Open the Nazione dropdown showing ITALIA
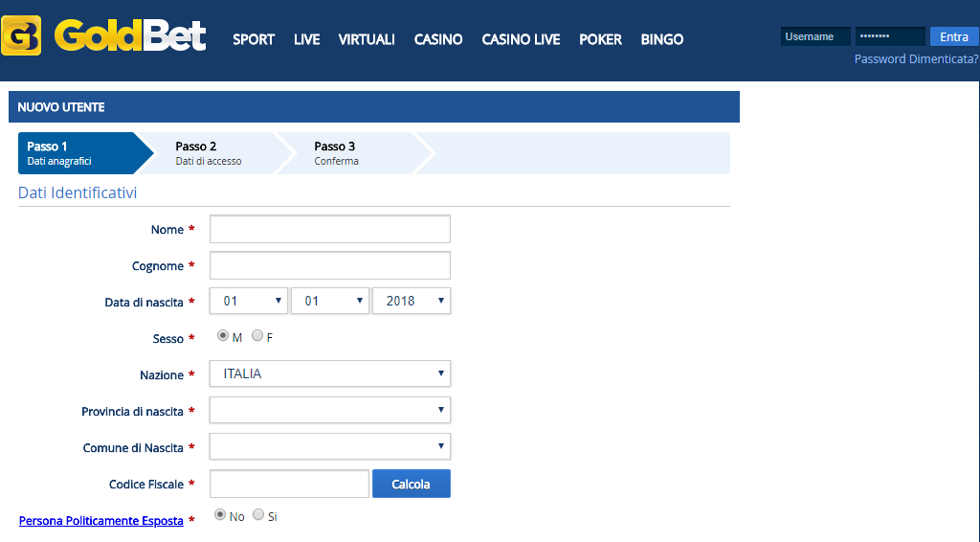Image resolution: width=980 pixels, height=542 pixels. (330, 373)
